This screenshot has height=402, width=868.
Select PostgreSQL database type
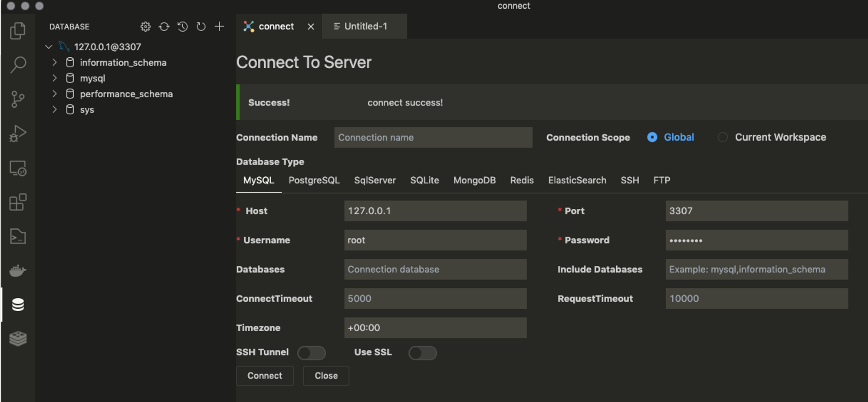[x=314, y=180]
